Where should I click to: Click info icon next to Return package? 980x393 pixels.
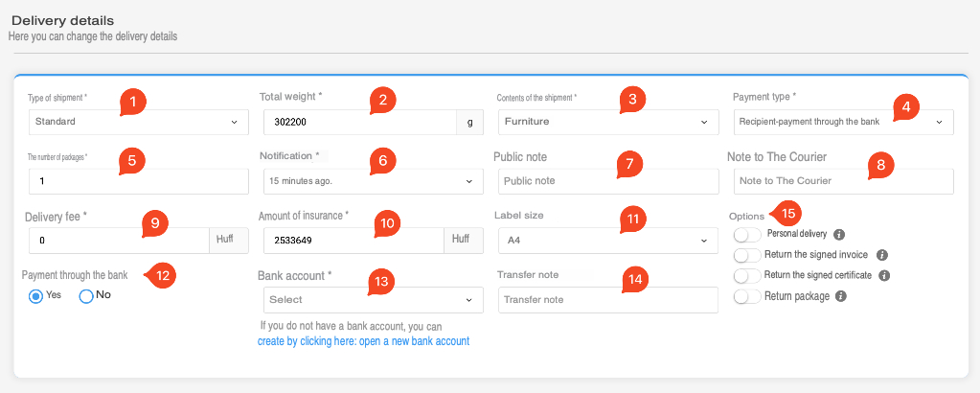tap(839, 296)
